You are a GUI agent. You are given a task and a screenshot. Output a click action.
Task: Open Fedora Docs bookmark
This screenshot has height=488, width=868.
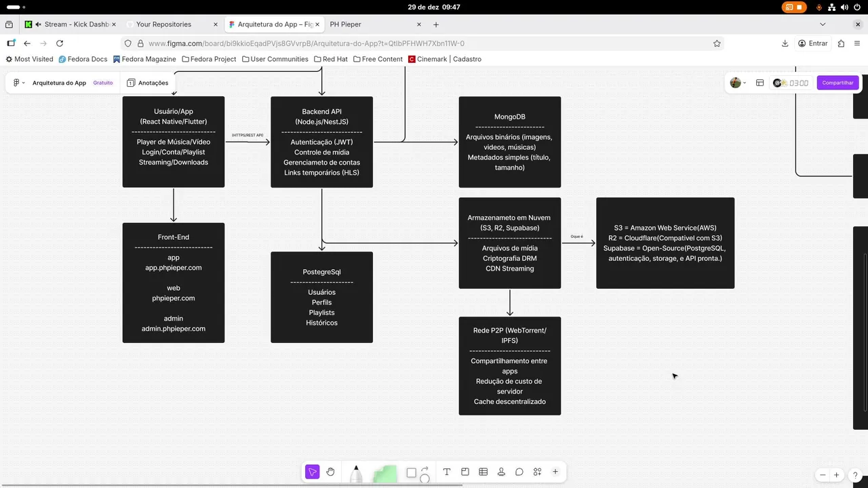(83, 59)
